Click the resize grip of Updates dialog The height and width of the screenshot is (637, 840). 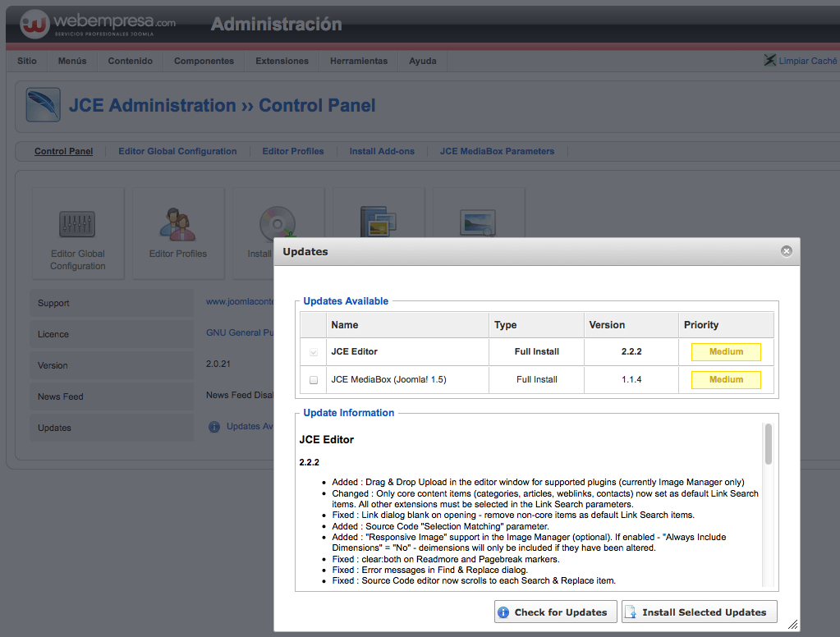tap(793, 624)
